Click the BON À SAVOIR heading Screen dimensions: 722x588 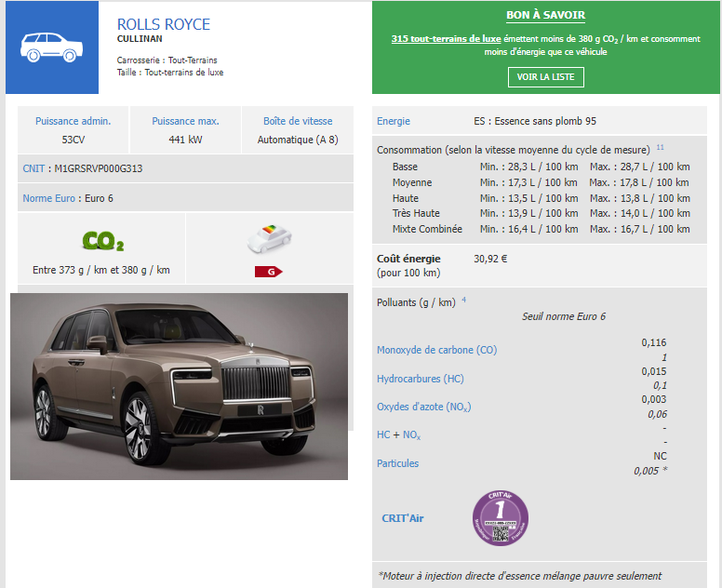pyautogui.click(x=545, y=15)
